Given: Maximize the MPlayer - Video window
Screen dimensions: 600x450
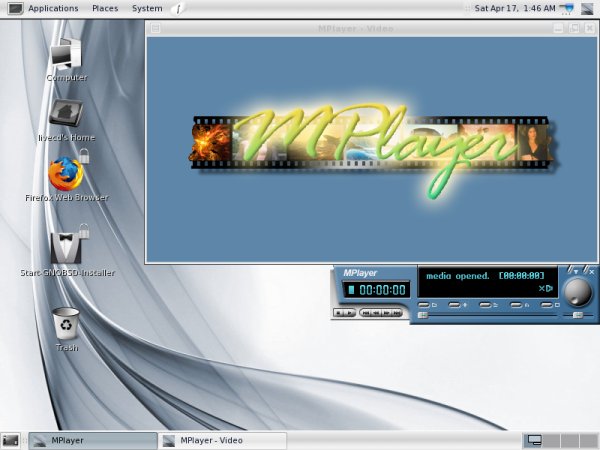Looking at the screenshot, I should click(574, 28).
